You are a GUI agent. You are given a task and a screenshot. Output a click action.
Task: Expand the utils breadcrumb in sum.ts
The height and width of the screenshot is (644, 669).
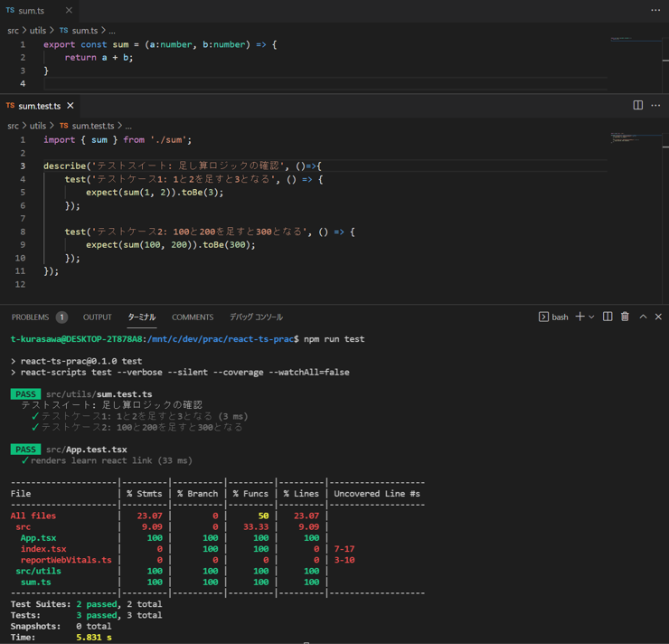point(38,31)
